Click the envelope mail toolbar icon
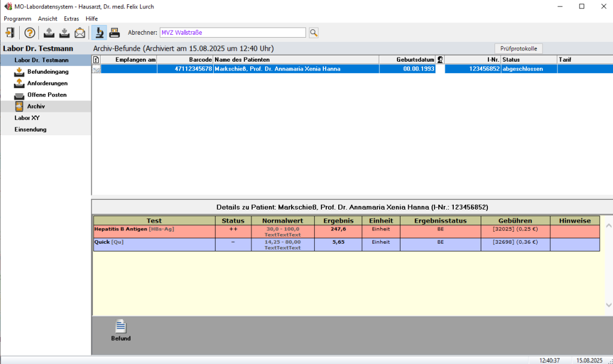This screenshot has width=613, height=364. pyautogui.click(x=80, y=32)
